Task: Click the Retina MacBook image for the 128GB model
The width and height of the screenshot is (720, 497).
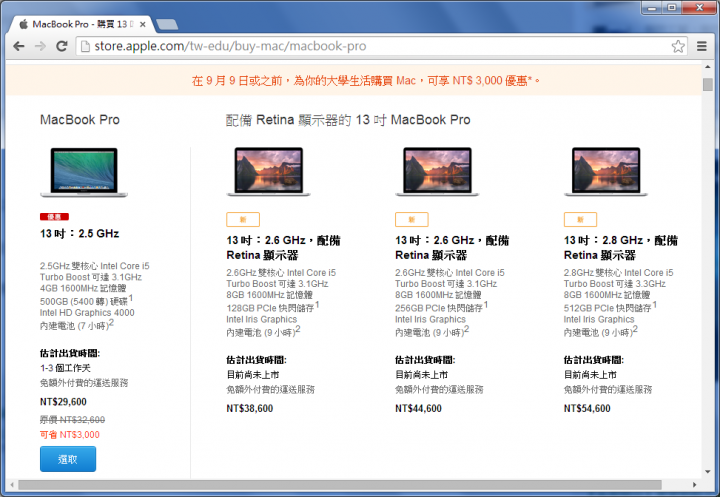Action: pyautogui.click(x=269, y=172)
